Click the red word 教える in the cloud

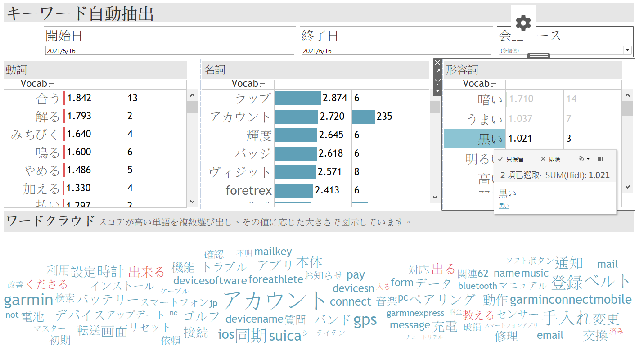(479, 315)
